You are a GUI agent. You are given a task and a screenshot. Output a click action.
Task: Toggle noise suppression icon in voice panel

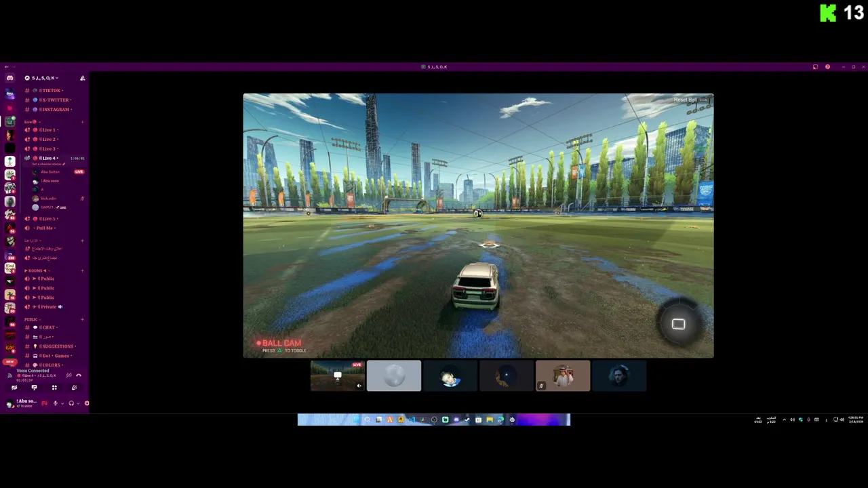click(x=68, y=375)
